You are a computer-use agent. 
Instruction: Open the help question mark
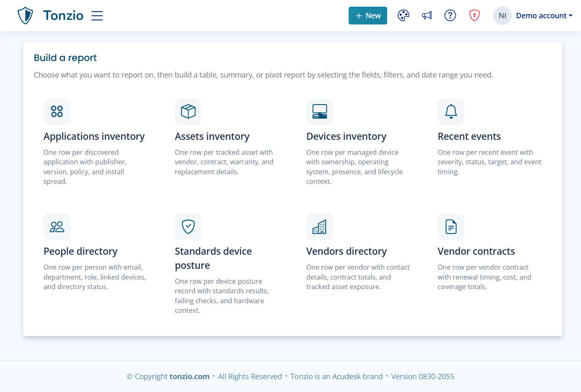450,16
